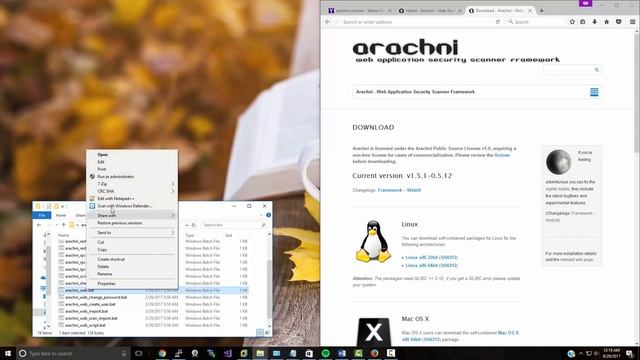
Task: Choose Open in the context menu
Action: pos(102,155)
